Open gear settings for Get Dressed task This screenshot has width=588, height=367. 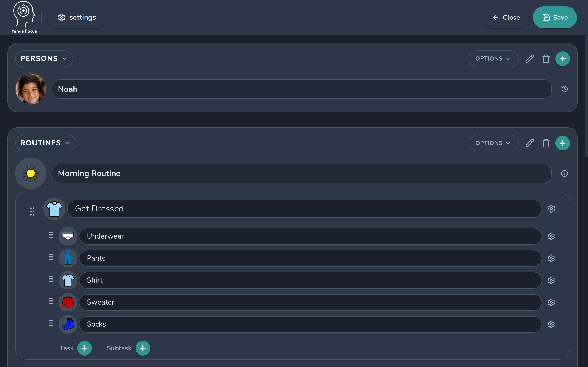point(551,209)
